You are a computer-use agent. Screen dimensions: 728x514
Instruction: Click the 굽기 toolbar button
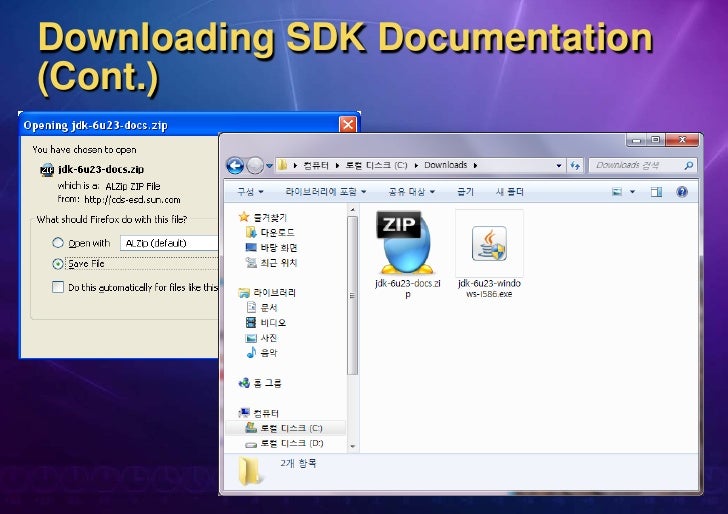(x=465, y=192)
